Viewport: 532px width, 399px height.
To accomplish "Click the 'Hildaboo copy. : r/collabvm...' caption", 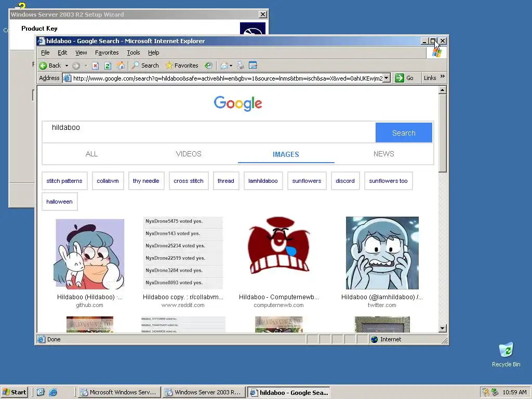I will pos(183,297).
